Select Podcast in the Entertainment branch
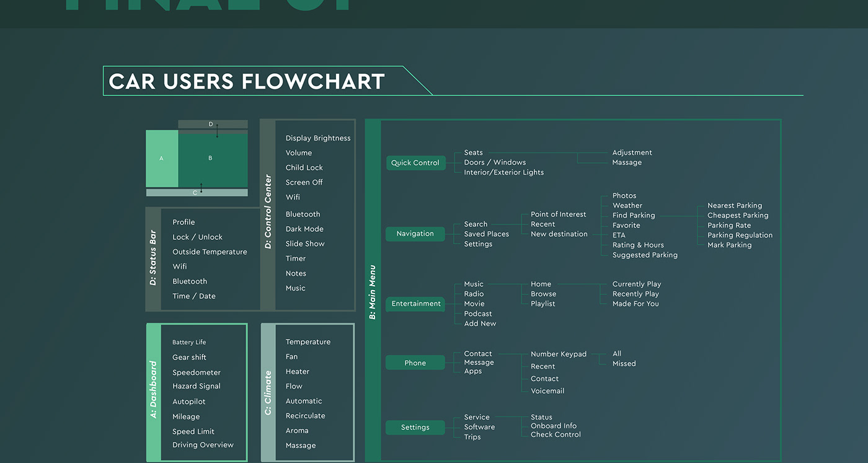The width and height of the screenshot is (868, 463). coord(478,314)
